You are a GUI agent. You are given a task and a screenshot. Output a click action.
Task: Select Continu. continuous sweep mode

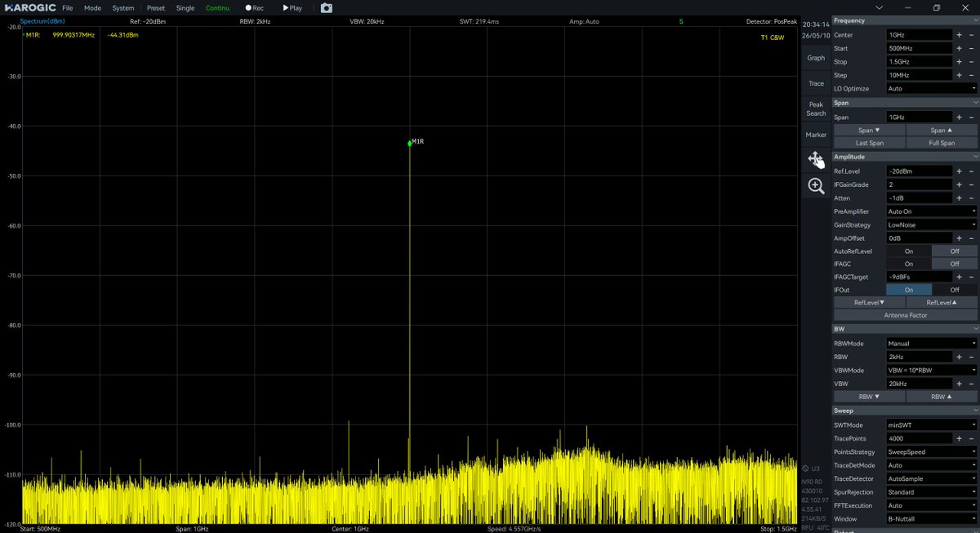pyautogui.click(x=217, y=8)
